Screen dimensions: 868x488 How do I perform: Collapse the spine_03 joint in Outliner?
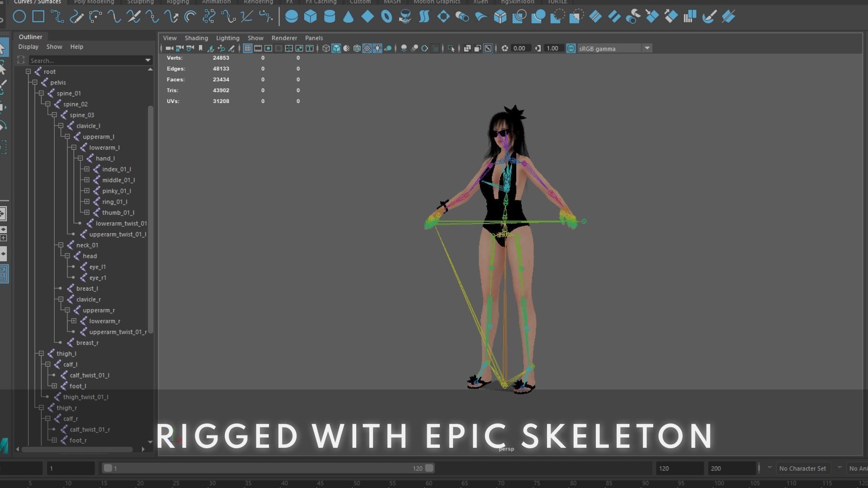(x=54, y=115)
